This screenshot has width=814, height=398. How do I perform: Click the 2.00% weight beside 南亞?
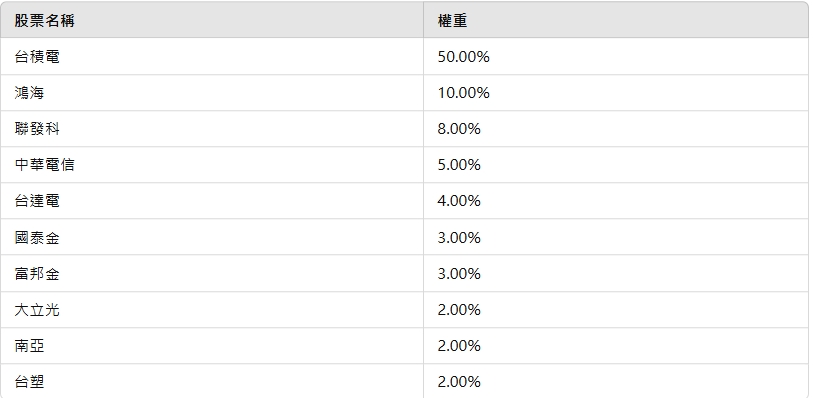click(x=459, y=346)
